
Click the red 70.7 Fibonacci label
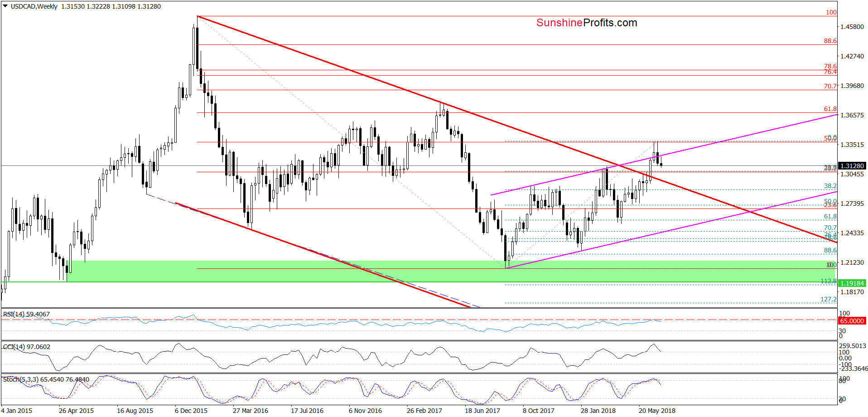(830, 86)
